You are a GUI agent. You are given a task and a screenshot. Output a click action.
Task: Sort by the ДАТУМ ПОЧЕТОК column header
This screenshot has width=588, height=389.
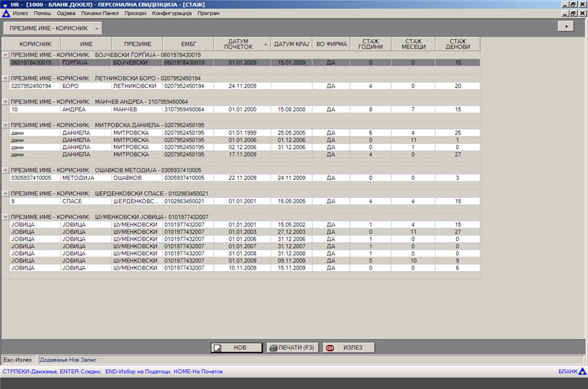[x=242, y=43]
